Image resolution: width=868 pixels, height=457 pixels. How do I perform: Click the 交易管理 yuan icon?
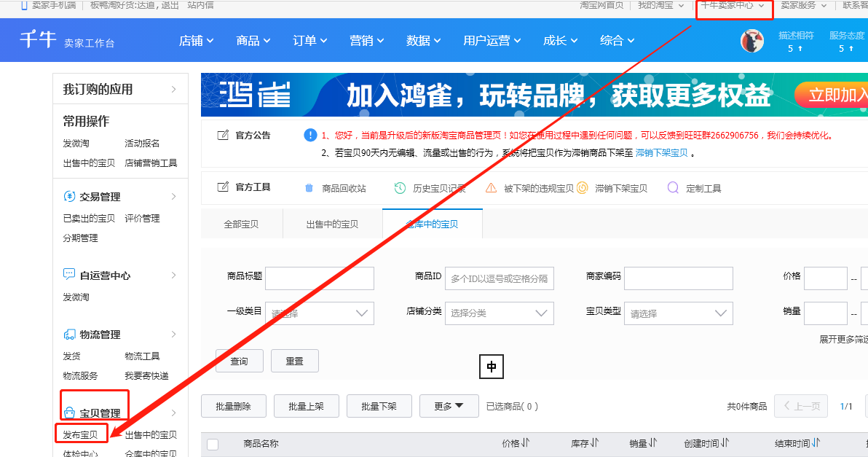69,196
